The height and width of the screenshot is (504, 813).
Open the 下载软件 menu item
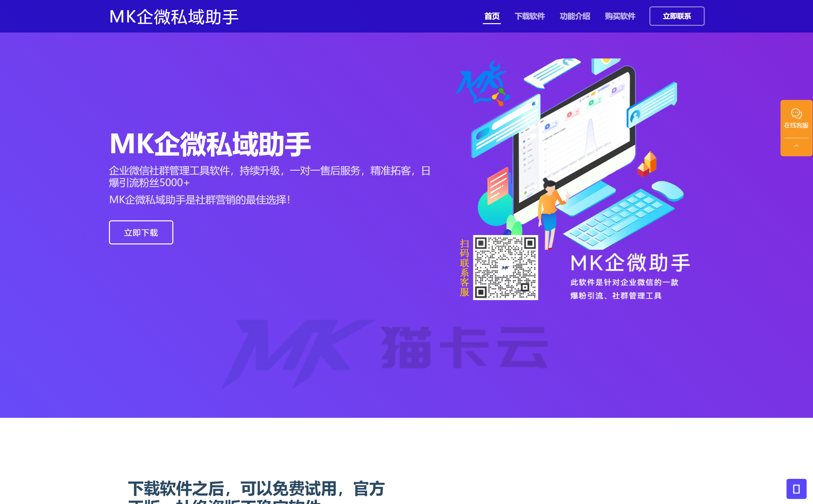[x=530, y=16]
